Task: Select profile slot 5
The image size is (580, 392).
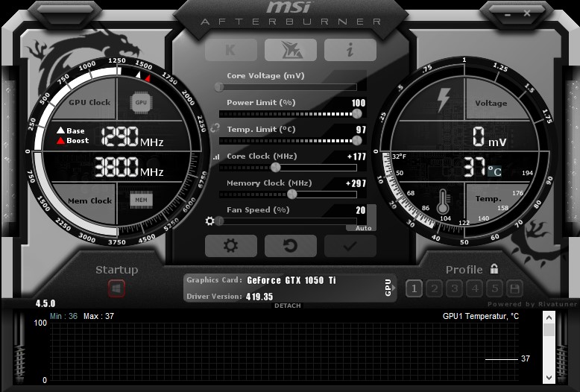Action: pos(495,288)
